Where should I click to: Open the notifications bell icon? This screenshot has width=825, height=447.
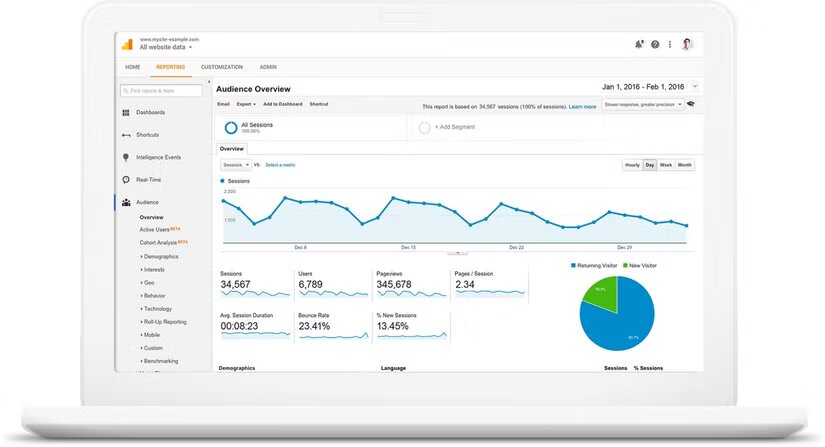[x=639, y=44]
